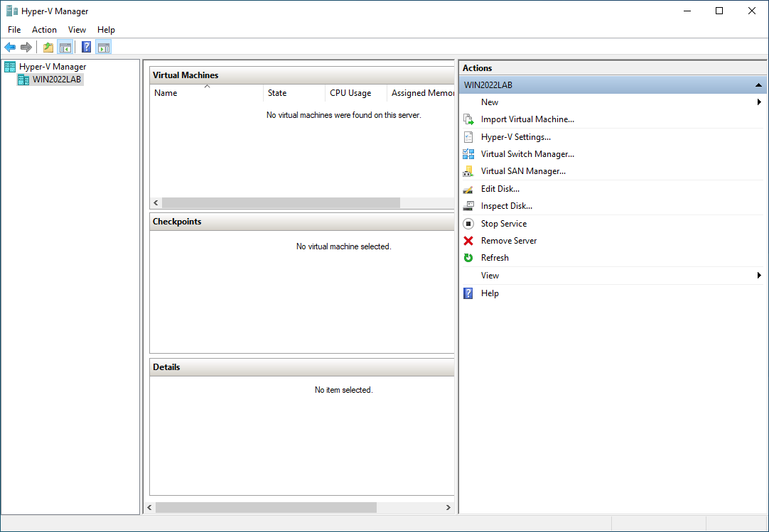Viewport: 769px width, 532px height.
Task: Click the Virtual Machines list horizontal scrollbar thumb
Action: tap(281, 202)
